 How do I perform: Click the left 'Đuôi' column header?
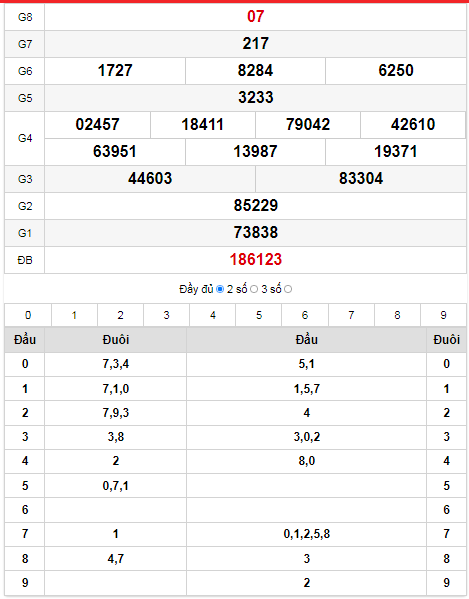click(116, 340)
